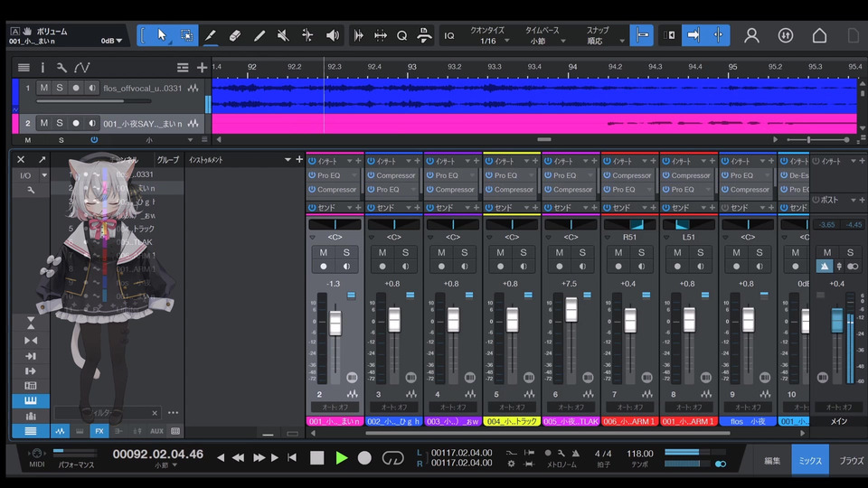The image size is (868, 488).
Task: Click channel 5 オート:オフ automation button
Action: coord(512,408)
